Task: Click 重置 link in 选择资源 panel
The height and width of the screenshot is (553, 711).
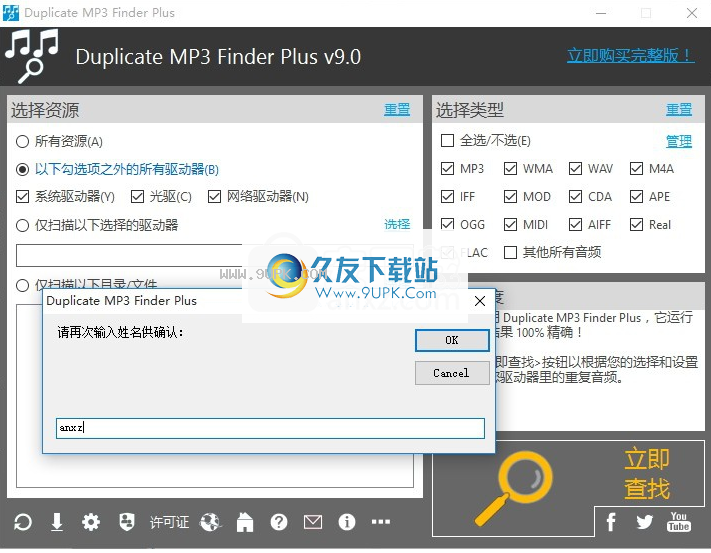Action: (x=397, y=109)
